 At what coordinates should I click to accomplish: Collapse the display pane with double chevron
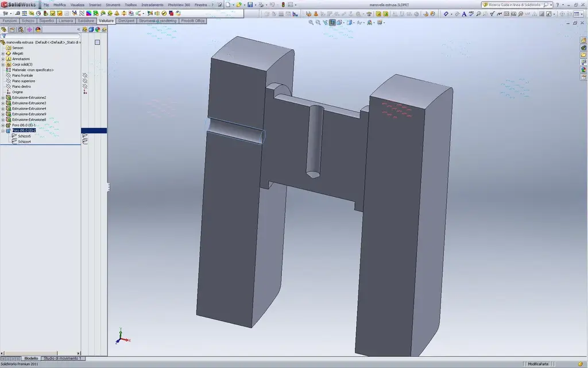pyautogui.click(x=78, y=29)
